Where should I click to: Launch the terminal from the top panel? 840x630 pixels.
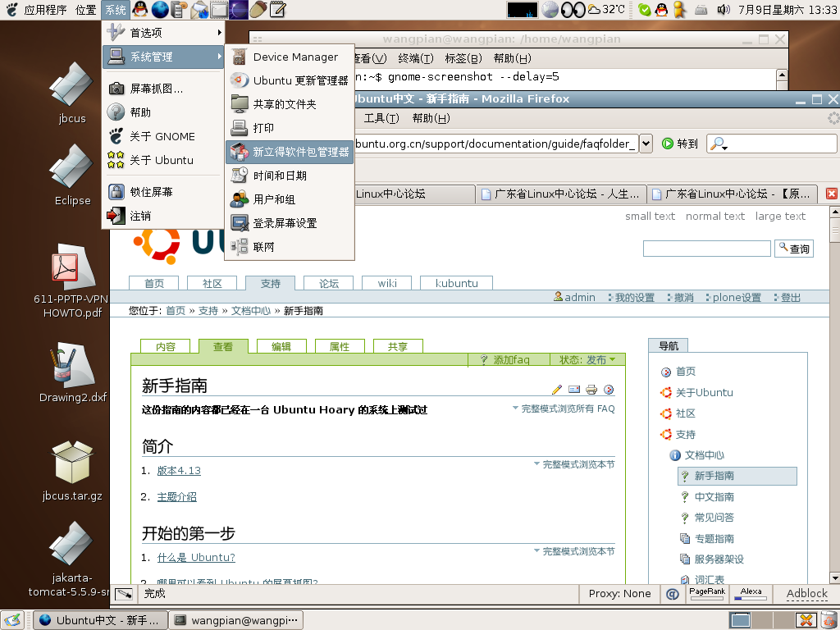pyautogui.click(x=219, y=9)
